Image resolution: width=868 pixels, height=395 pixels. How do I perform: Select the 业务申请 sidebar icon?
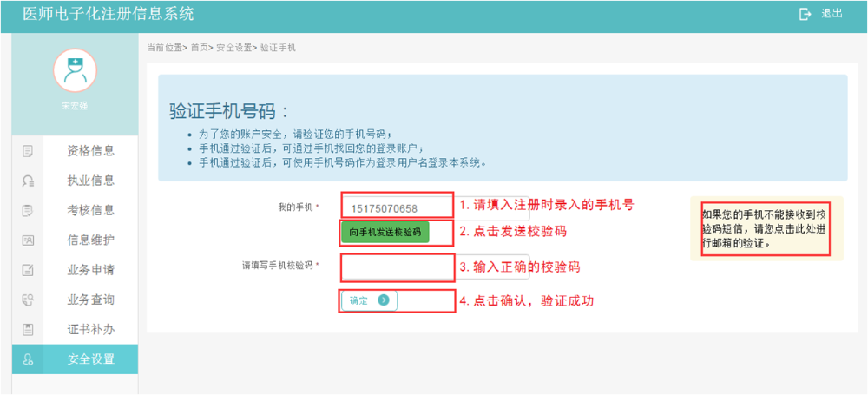28,270
